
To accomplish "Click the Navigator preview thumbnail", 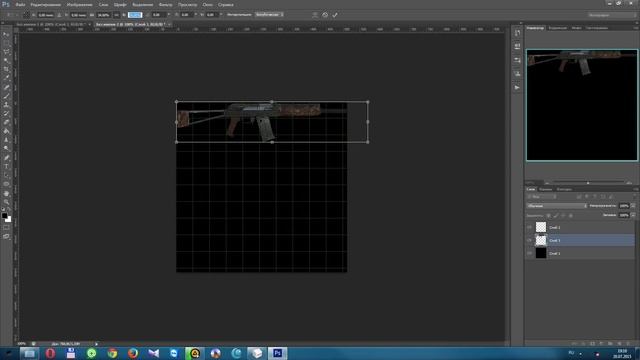I will 582,105.
